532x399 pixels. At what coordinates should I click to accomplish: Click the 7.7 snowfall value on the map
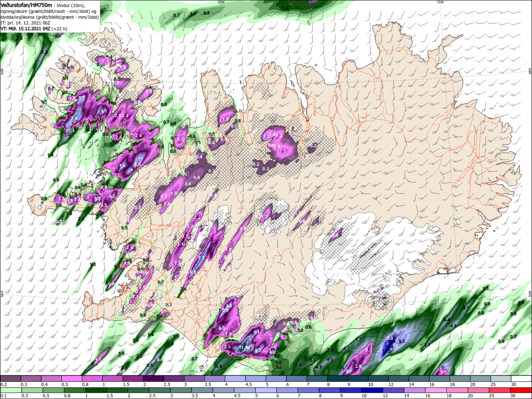pos(201,258)
